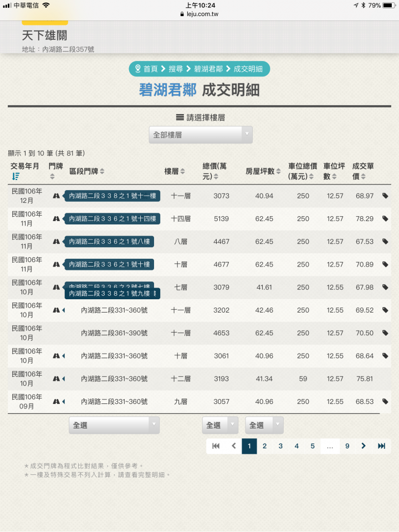This screenshot has height=532, width=399.
Task: Click the binoculars icon in the 九層 3057 row
Action: [x=57, y=401]
